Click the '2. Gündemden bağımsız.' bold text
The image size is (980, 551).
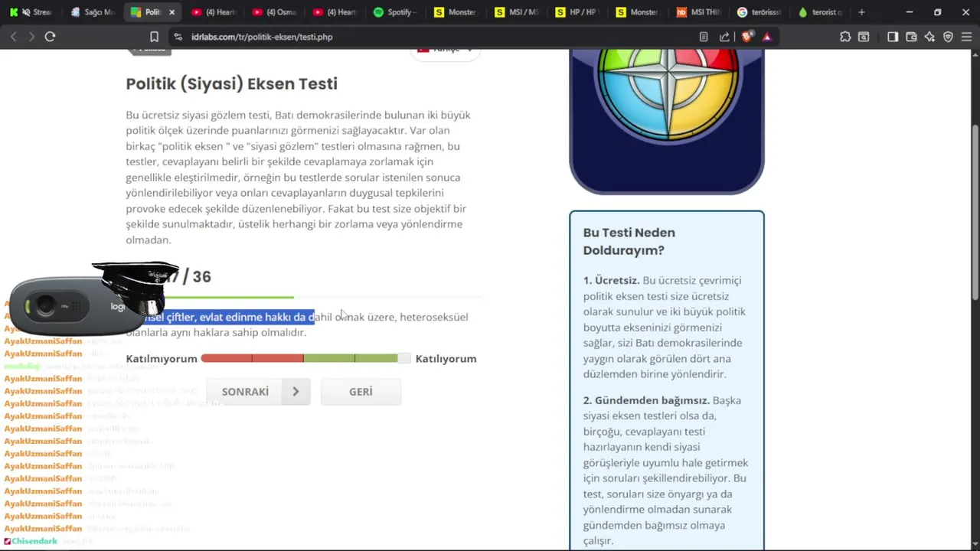[x=646, y=400]
